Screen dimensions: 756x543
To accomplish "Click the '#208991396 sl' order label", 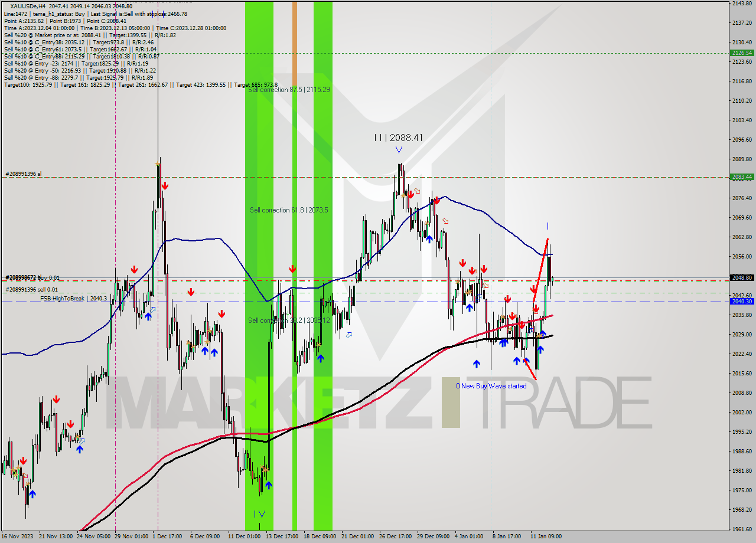I will tap(24, 174).
